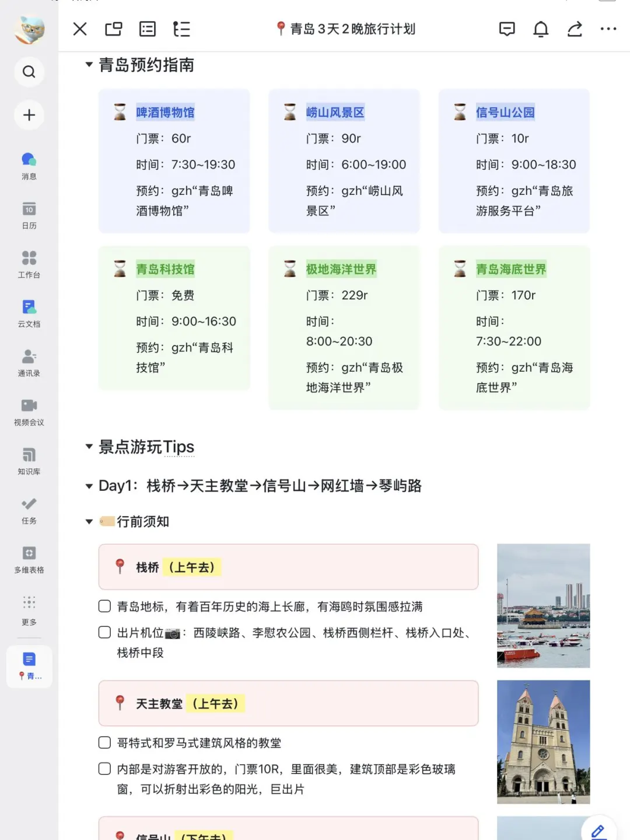Image resolution: width=630 pixels, height=840 pixels.
Task: Open 工作台 workbench in sidebar
Action: (x=29, y=264)
